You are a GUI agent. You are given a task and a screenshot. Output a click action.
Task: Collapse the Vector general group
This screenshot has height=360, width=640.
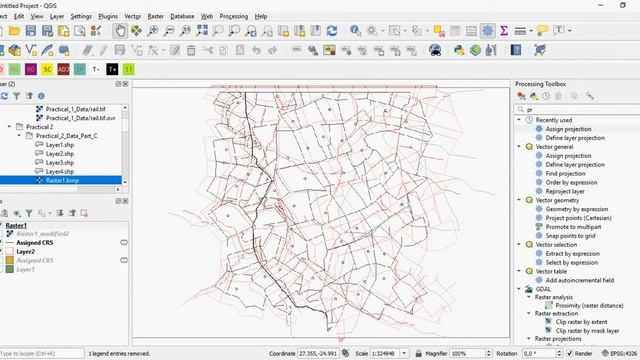tap(519, 147)
